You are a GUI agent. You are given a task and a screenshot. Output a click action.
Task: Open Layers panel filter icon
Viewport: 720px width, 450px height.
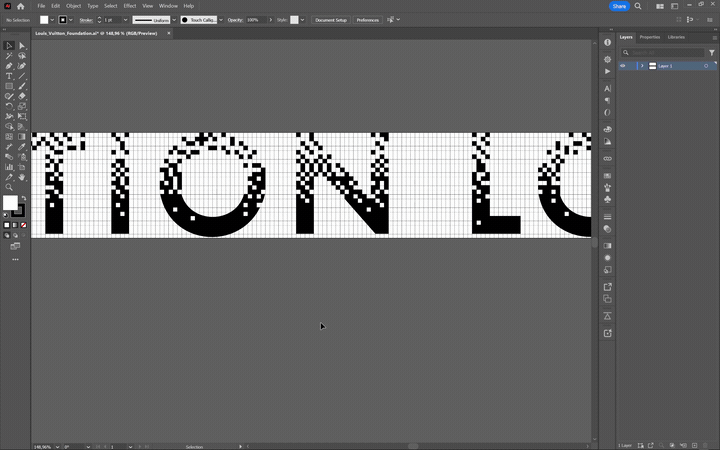click(712, 53)
